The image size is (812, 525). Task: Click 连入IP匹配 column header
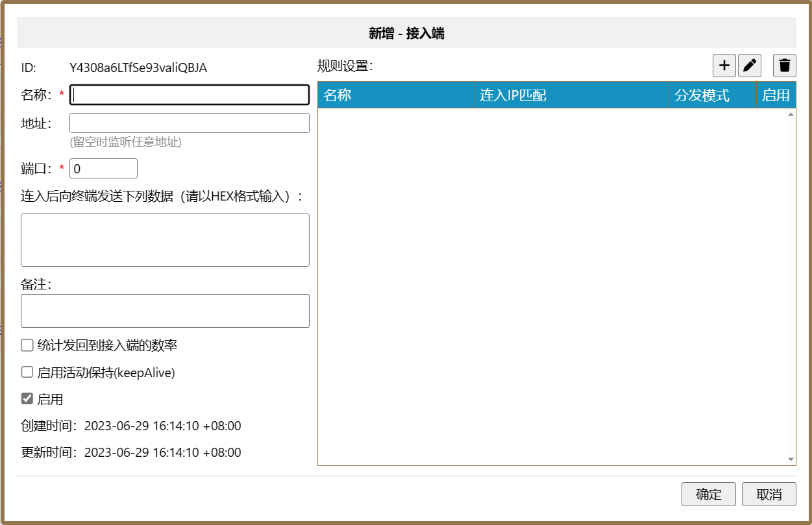tap(571, 95)
